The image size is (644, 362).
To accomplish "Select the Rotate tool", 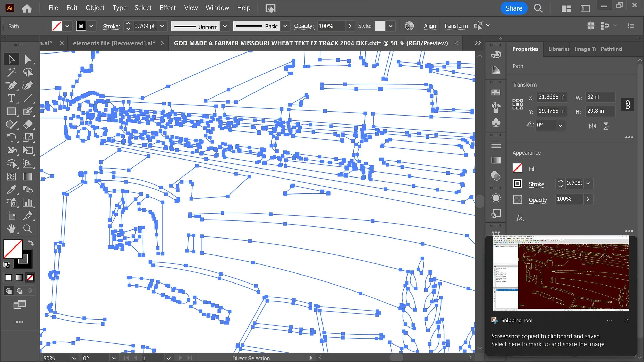I will point(11,137).
